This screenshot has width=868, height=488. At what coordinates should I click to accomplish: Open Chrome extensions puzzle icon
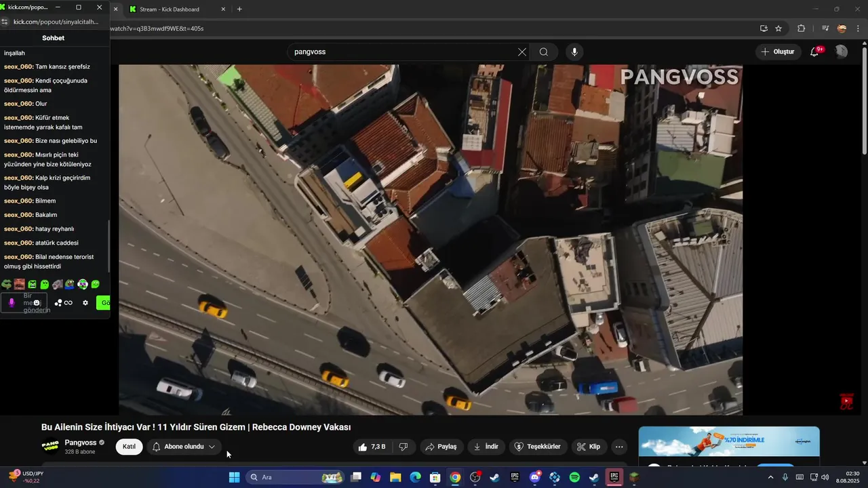tap(802, 28)
